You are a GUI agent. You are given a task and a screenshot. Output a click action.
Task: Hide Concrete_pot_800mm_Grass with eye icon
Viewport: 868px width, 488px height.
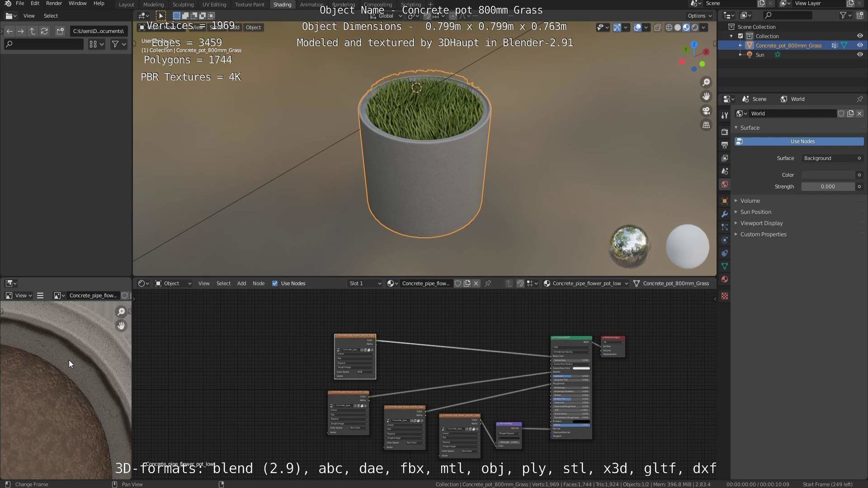click(x=860, y=45)
